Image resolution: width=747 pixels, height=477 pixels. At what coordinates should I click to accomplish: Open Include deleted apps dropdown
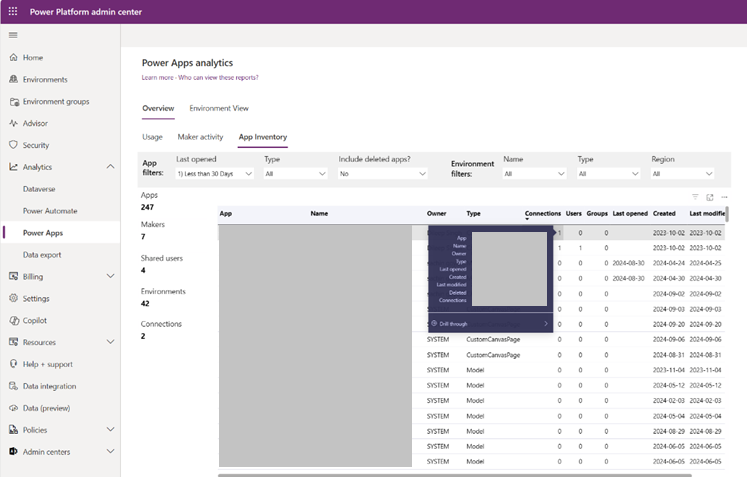[383, 174]
